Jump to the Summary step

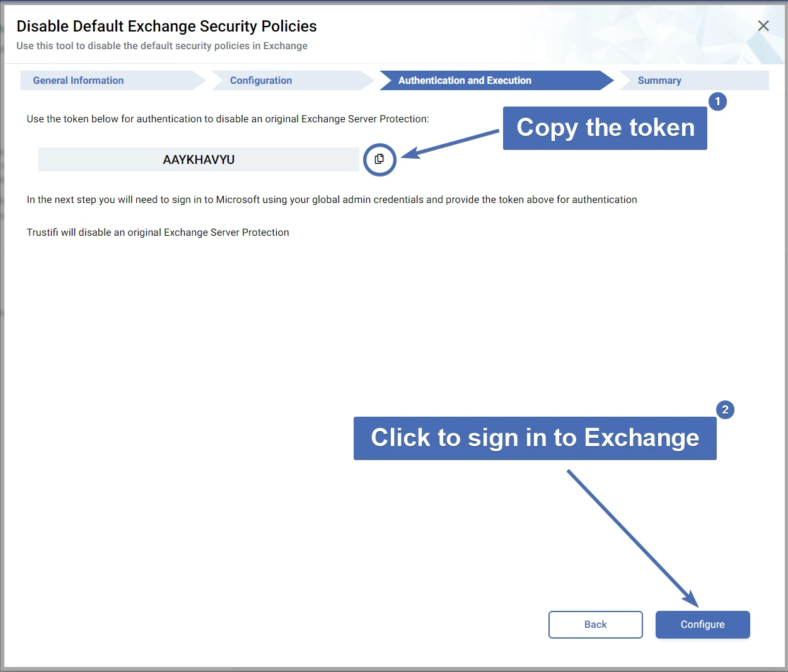pos(659,81)
